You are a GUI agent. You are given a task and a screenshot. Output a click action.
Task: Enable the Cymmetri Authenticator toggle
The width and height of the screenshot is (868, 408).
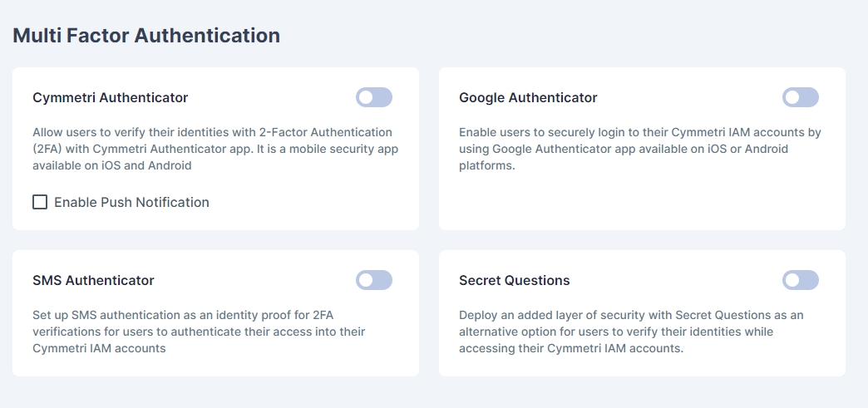(x=374, y=98)
